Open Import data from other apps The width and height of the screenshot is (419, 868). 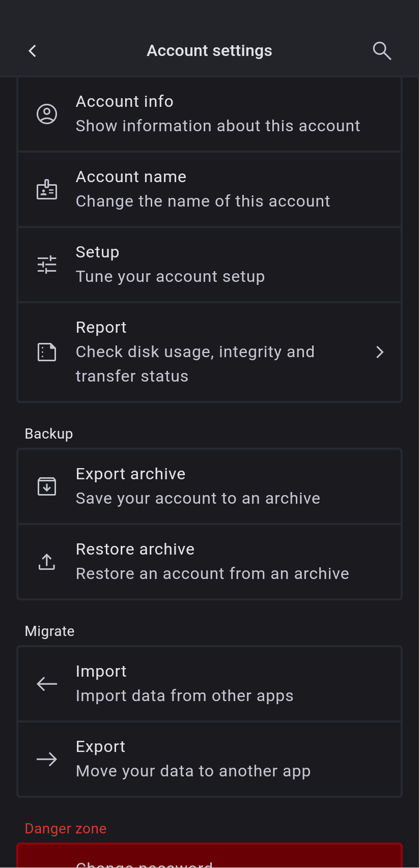coord(184,684)
